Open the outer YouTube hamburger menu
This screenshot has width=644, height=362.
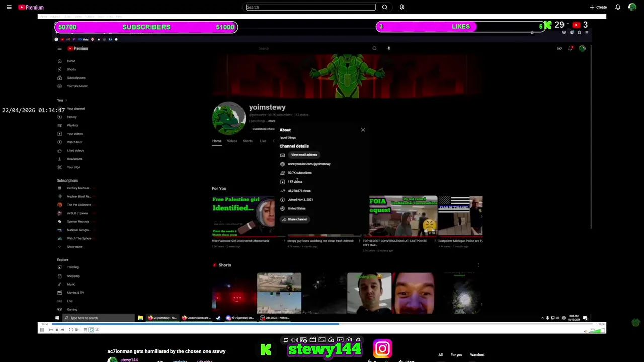(9, 7)
